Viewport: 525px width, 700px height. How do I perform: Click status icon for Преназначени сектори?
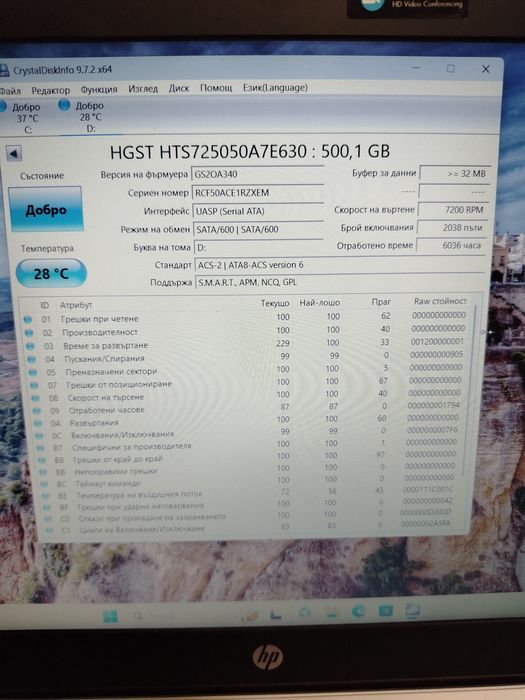(x=33, y=372)
